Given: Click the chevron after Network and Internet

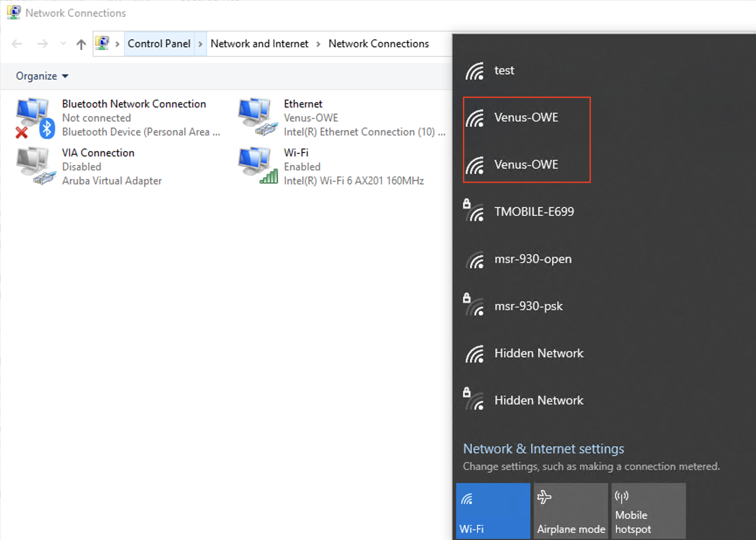Looking at the screenshot, I should (x=319, y=44).
